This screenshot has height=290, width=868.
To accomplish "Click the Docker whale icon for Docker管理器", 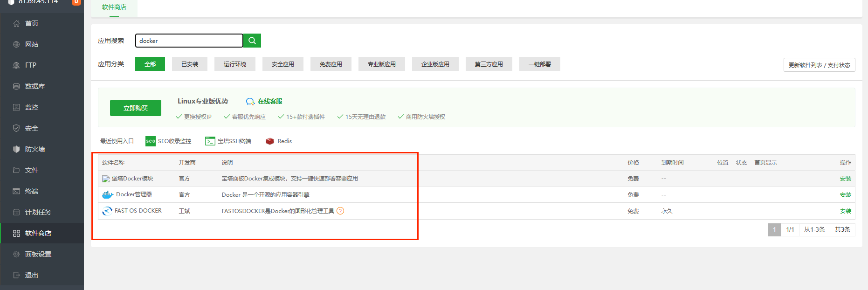I will click(x=108, y=195).
